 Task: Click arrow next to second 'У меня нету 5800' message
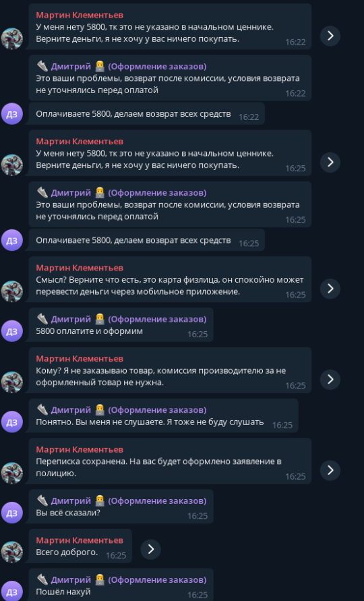coord(330,163)
